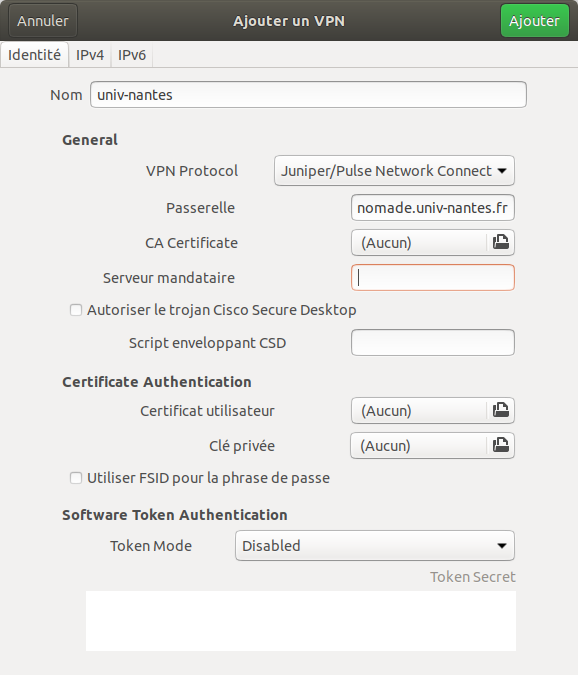Click the VPN Protocol dropdown arrow
The width and height of the screenshot is (578, 675).
click(502, 171)
